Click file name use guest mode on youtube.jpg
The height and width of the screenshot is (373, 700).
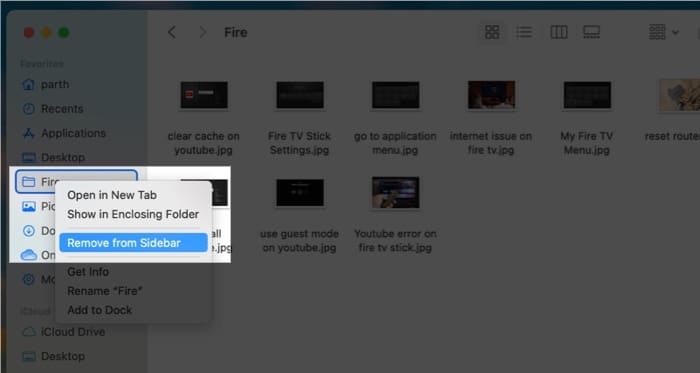[300, 240]
